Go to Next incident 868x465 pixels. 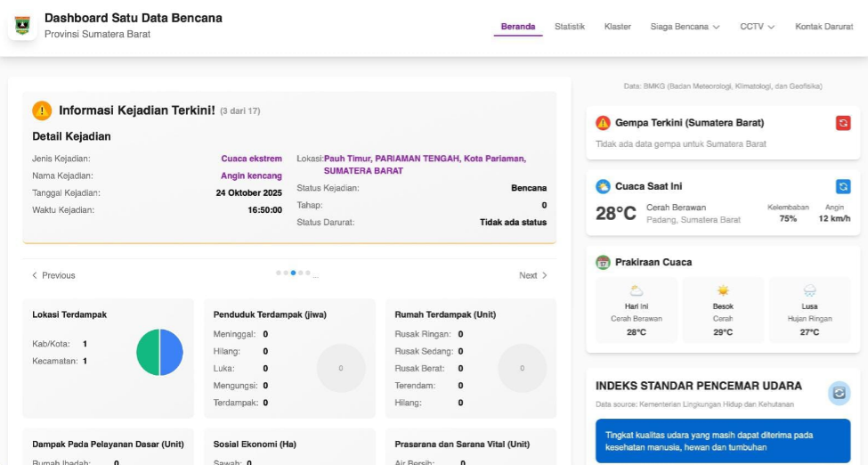(x=533, y=275)
